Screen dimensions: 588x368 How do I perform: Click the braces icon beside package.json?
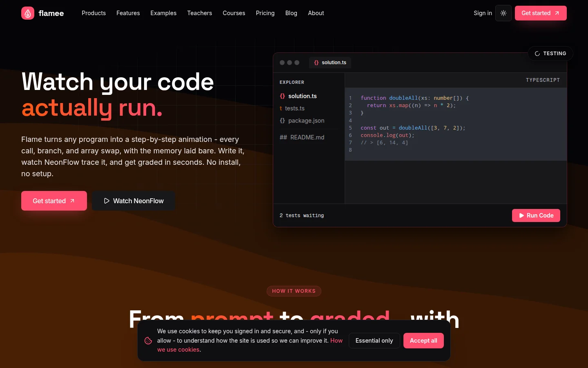tap(282, 121)
